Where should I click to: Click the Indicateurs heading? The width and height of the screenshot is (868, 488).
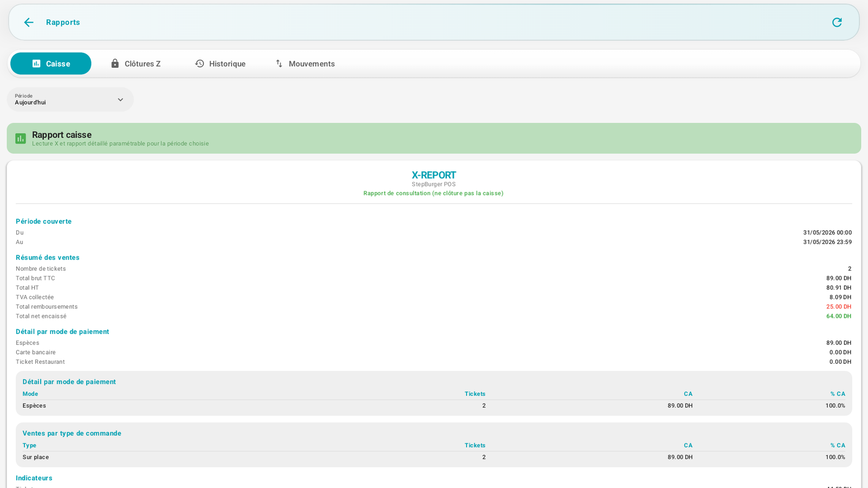(34, 478)
